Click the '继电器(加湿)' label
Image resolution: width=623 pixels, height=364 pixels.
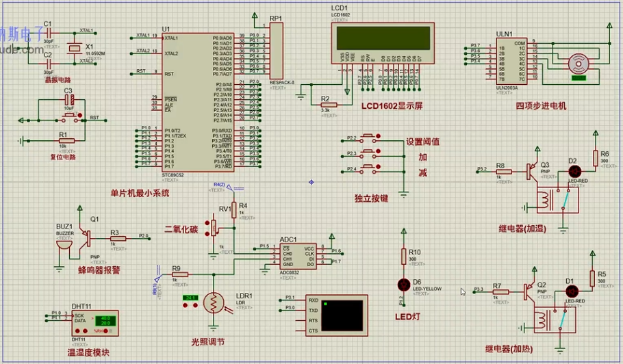[522, 229]
